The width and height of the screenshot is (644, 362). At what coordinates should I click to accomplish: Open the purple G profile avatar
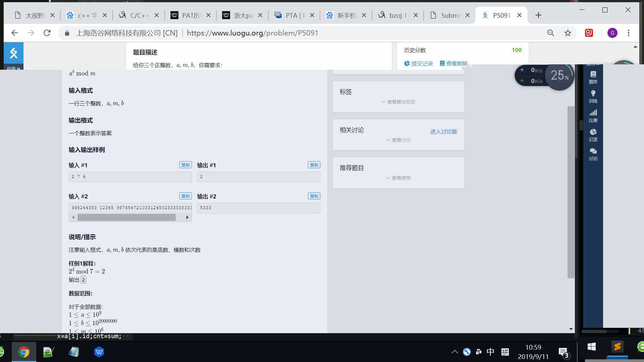[612, 33]
